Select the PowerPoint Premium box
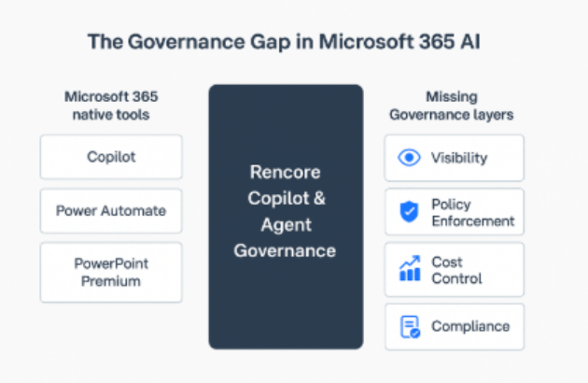 coord(111,273)
